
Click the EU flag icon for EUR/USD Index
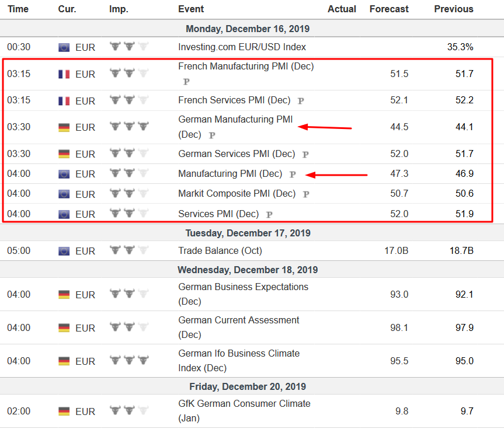(x=64, y=47)
